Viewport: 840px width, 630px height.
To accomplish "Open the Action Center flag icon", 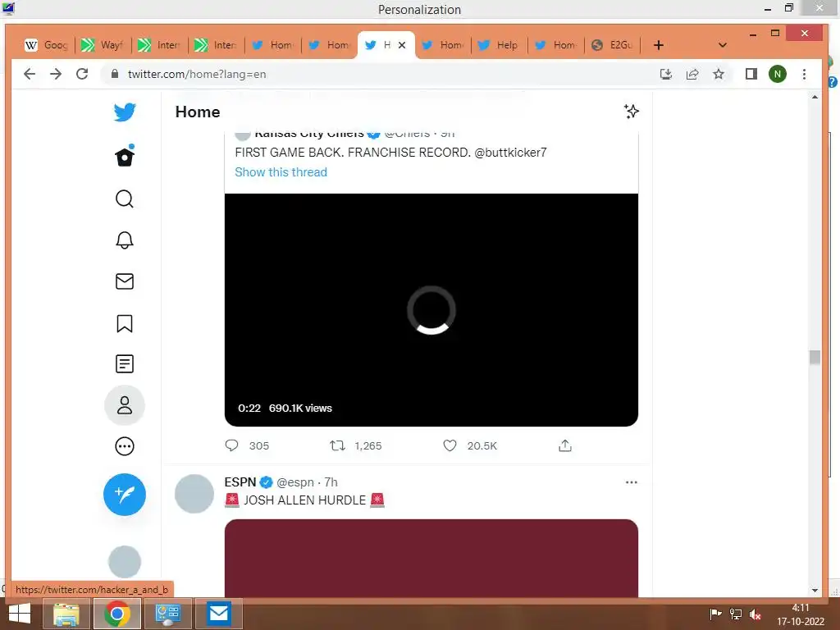I will pos(715,614).
